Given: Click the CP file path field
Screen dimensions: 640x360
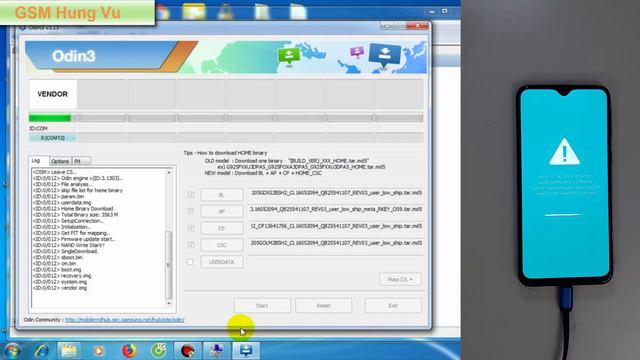Looking at the screenshot, I should 336,226.
